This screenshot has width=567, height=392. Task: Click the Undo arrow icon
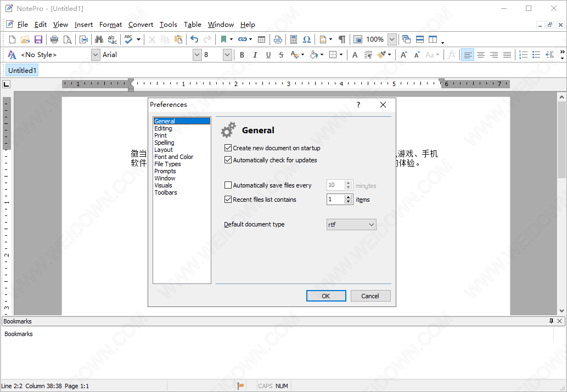click(x=194, y=39)
